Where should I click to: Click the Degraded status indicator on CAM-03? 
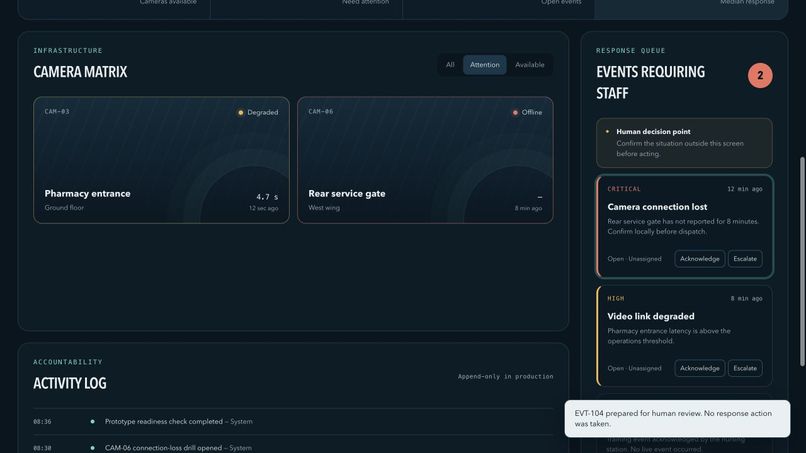pos(258,112)
